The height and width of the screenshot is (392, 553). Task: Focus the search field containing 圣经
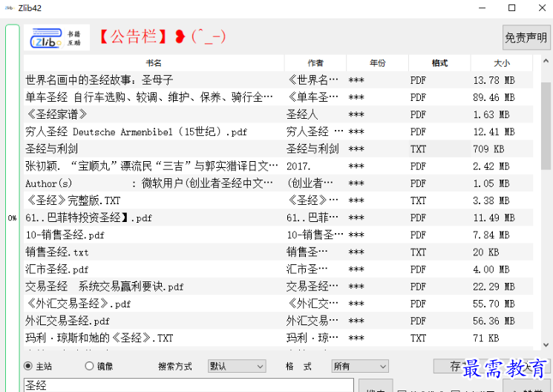click(189, 385)
